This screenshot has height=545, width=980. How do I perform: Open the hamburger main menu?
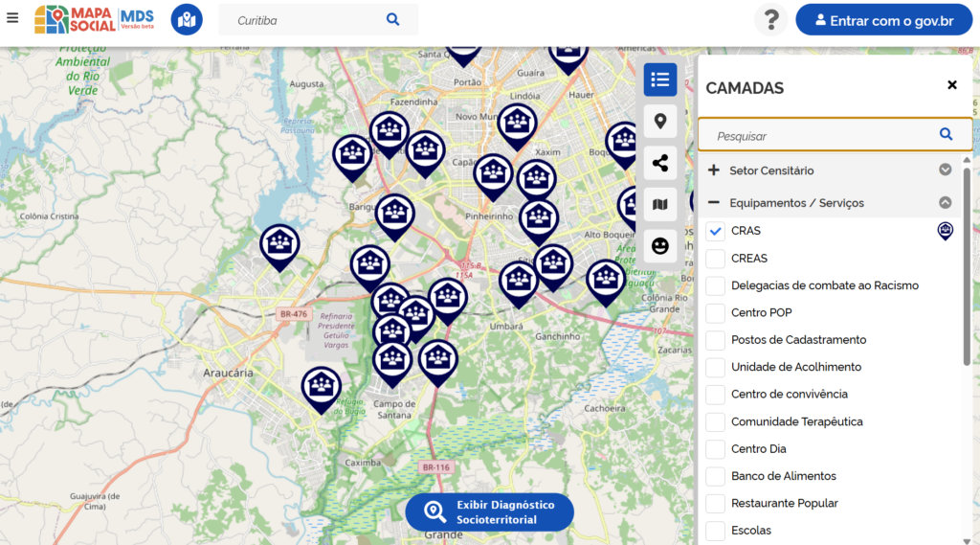point(12,17)
